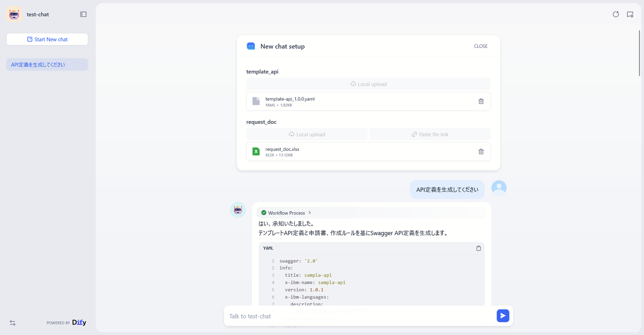Image resolution: width=644 pixels, height=335 pixels.
Task: Click the test-chat robot app icon
Action: 14,14
